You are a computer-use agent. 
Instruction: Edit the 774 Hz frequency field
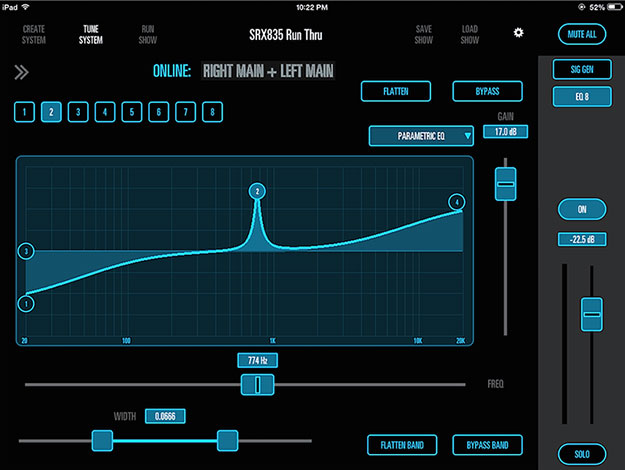[257, 360]
